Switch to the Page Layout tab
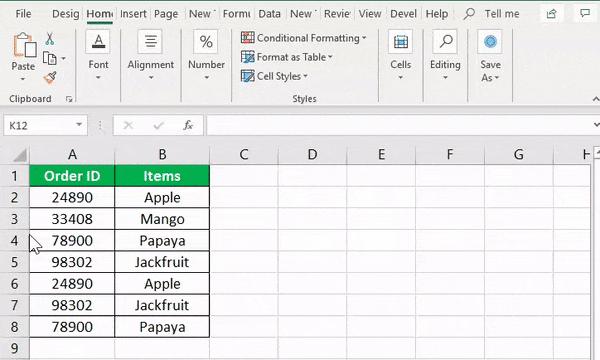The image size is (600, 360). [166, 14]
